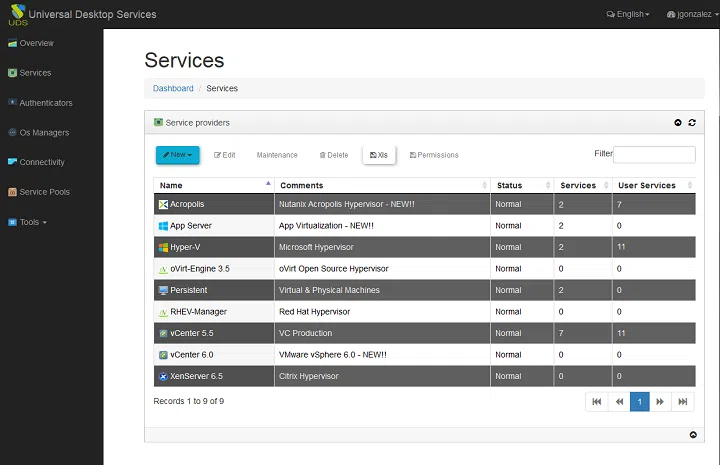Select the Connectivity sidebar icon
Image resolution: width=720 pixels, height=465 pixels.
[x=12, y=162]
